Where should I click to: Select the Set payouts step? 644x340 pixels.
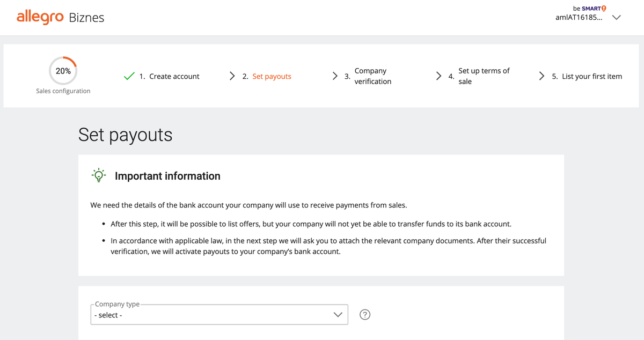pyautogui.click(x=272, y=76)
